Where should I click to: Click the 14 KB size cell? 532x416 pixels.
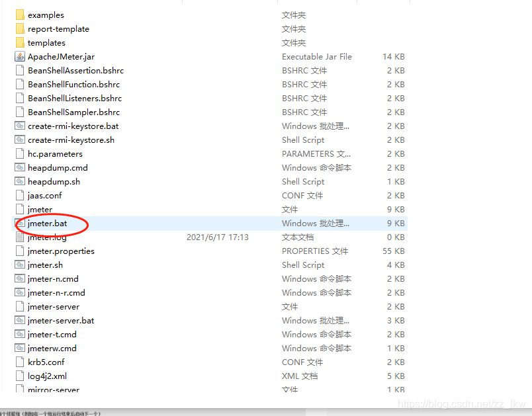pyautogui.click(x=394, y=57)
